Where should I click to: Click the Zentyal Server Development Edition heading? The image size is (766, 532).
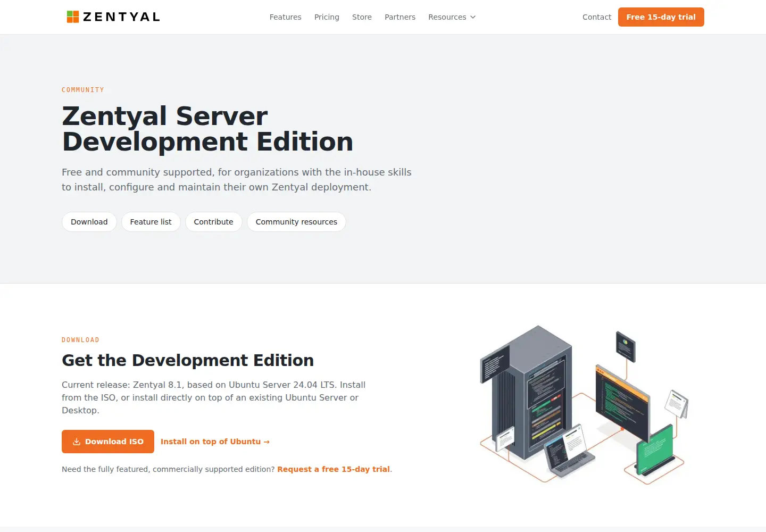point(207,129)
